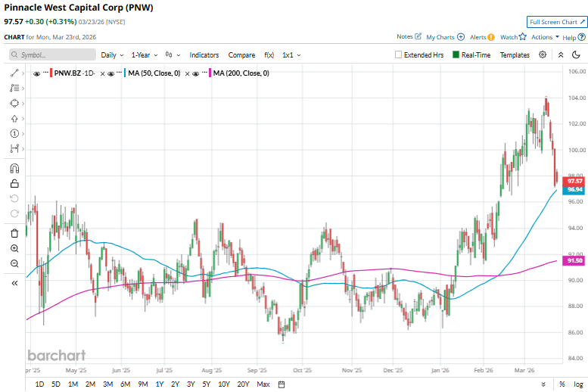Open the 1-Year period dropdown
This screenshot has width=588, height=392.
click(145, 54)
